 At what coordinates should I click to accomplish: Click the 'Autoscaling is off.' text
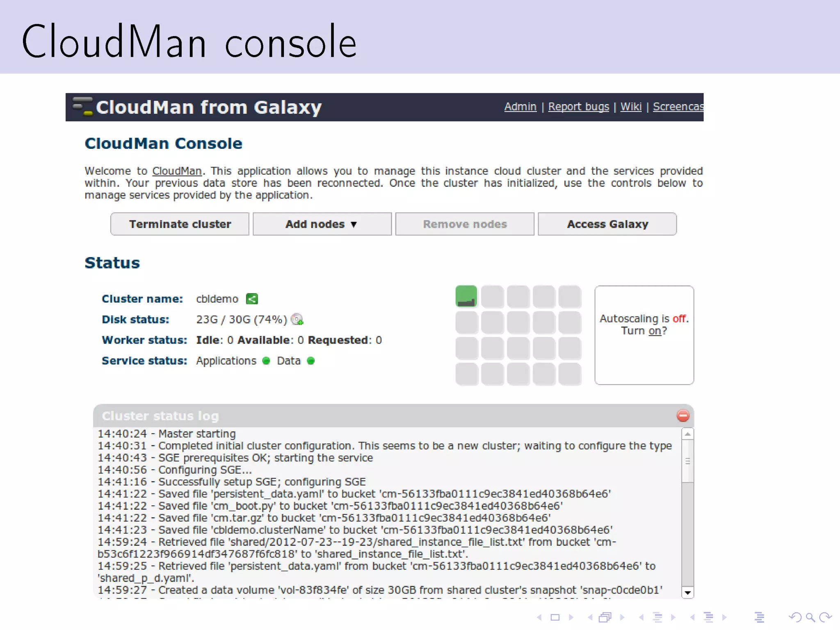point(644,319)
